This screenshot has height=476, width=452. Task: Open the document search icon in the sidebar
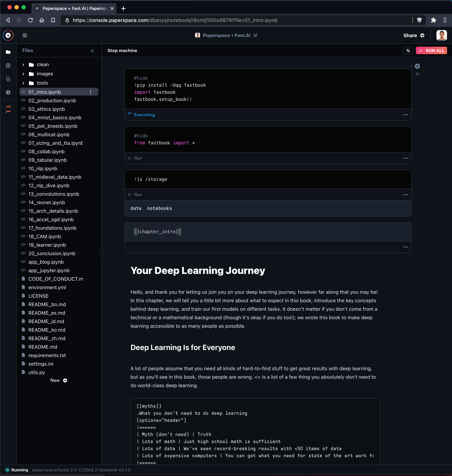tap(8, 79)
